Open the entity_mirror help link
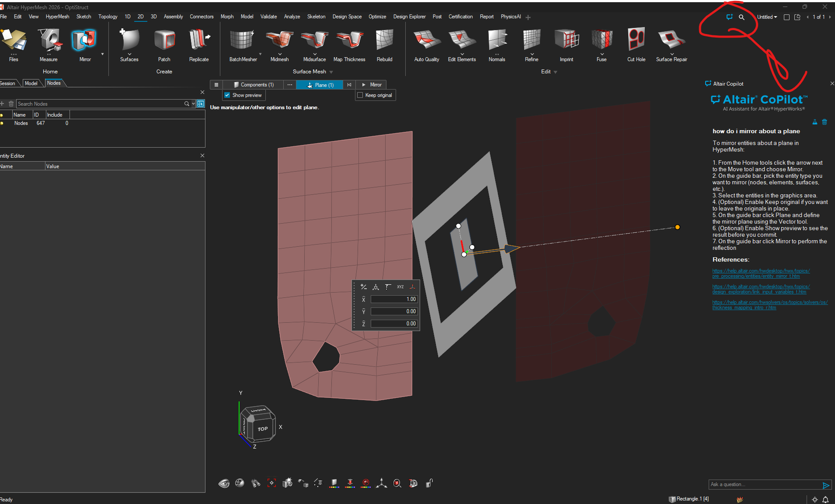 point(761,273)
